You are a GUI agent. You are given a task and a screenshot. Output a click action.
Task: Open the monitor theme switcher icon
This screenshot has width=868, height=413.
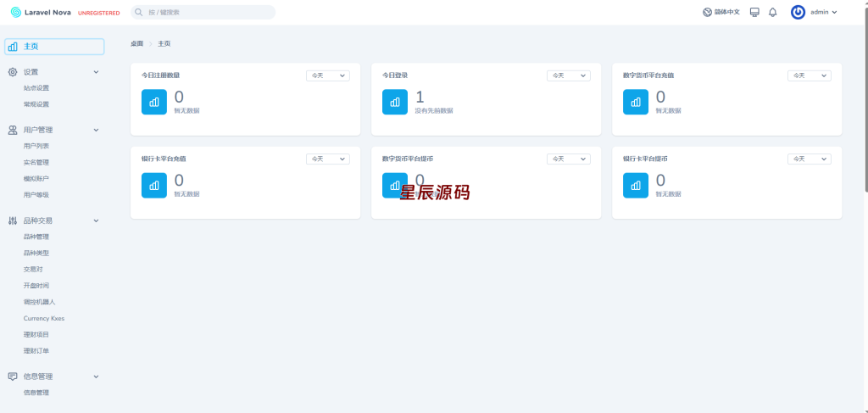click(x=754, y=12)
